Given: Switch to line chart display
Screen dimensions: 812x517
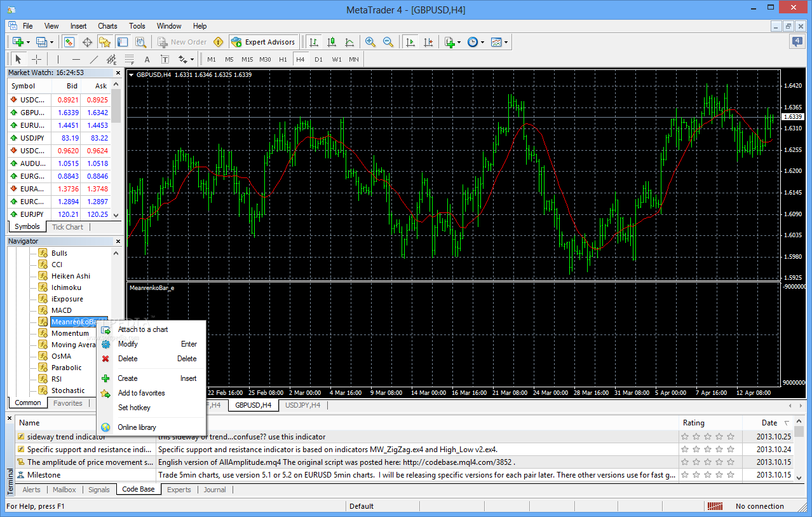Looking at the screenshot, I should click(349, 42).
